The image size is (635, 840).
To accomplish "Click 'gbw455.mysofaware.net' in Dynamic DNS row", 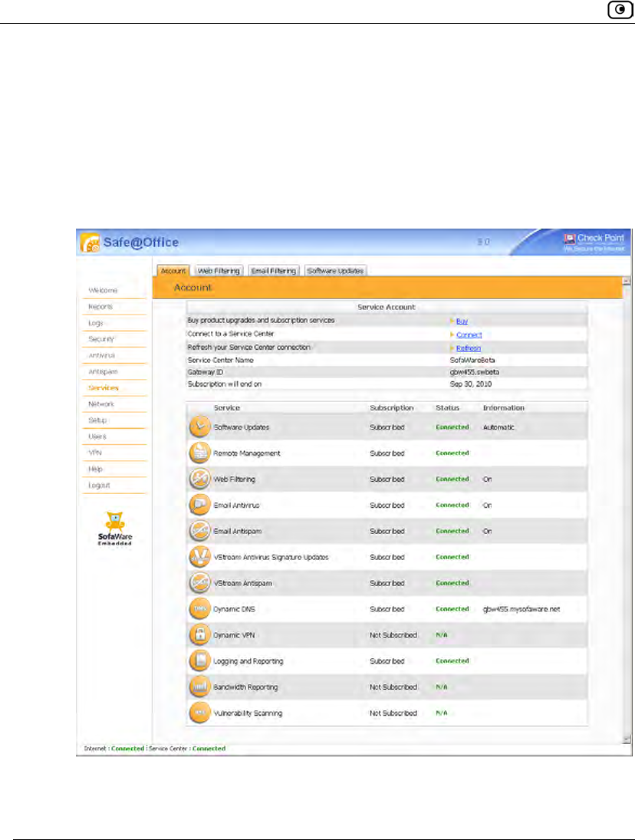I will pos(521,609).
